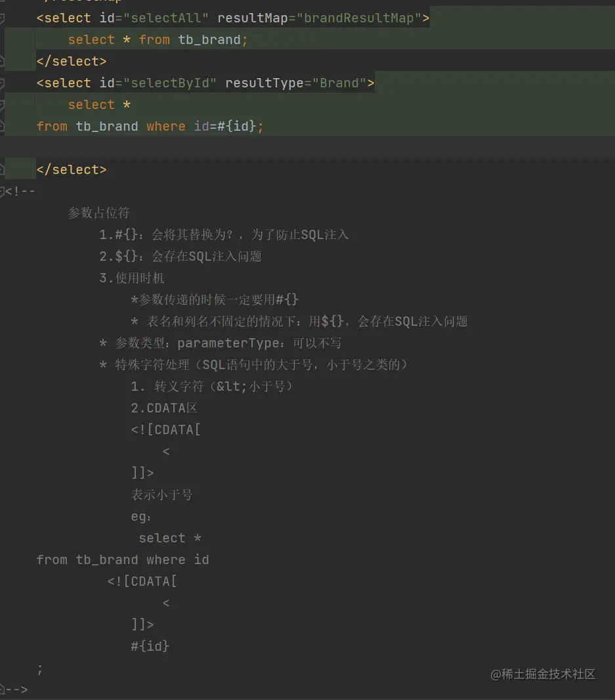The width and height of the screenshot is (615, 700).
Task: Click the '<!--' comment opening line
Action: [x=20, y=192]
